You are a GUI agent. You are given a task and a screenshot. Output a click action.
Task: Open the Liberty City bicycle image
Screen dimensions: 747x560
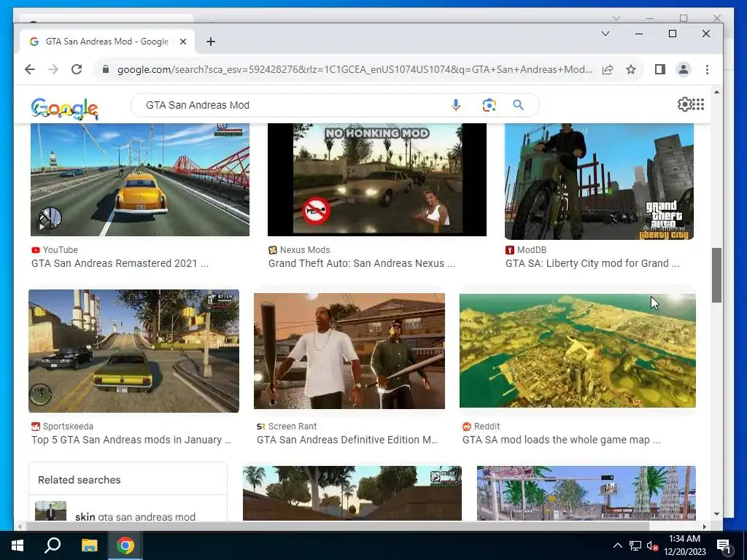[600, 181]
